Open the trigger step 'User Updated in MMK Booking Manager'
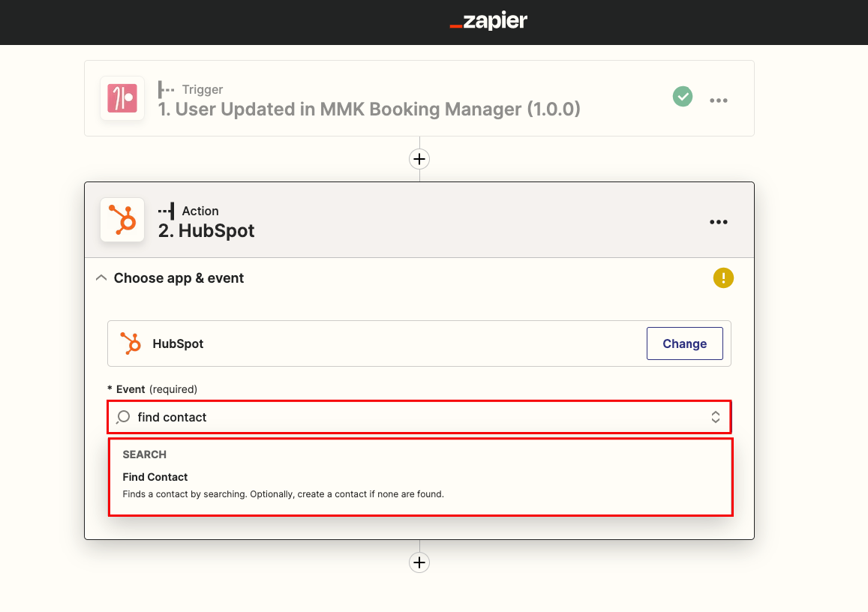The height and width of the screenshot is (612, 868). (x=419, y=98)
